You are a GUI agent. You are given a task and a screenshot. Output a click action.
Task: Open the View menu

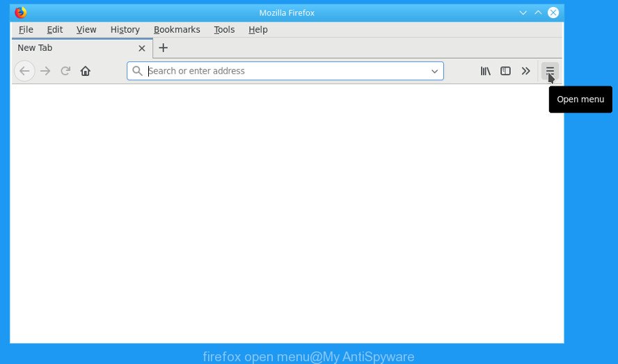(x=86, y=29)
